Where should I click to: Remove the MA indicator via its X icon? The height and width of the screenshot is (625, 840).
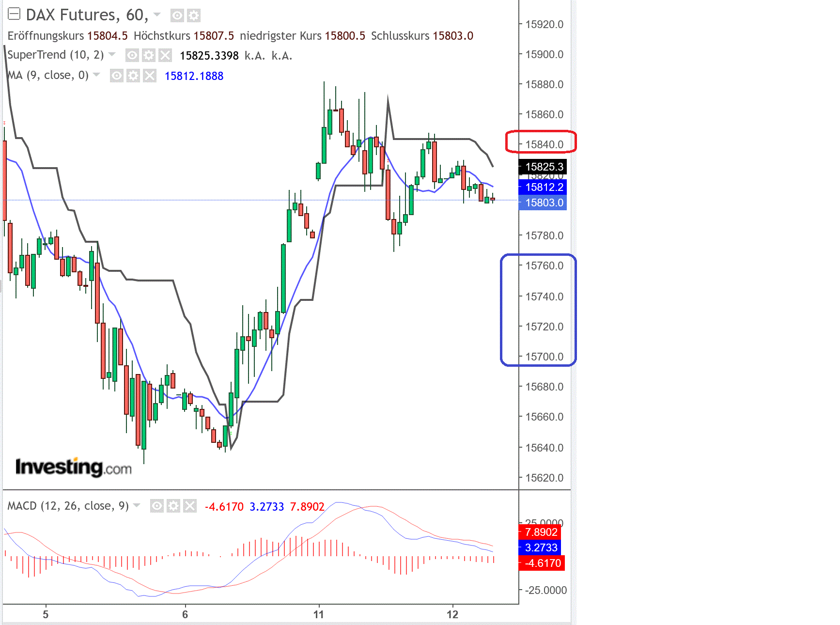pos(150,76)
